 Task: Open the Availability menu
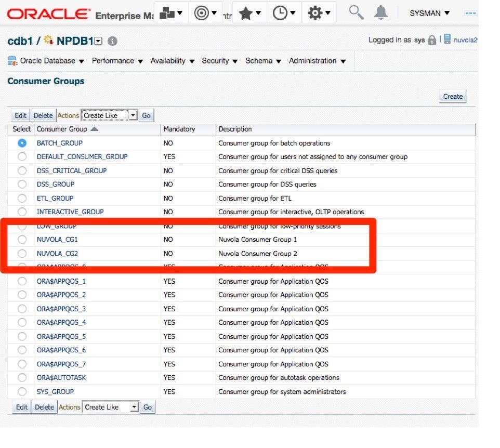tap(172, 61)
